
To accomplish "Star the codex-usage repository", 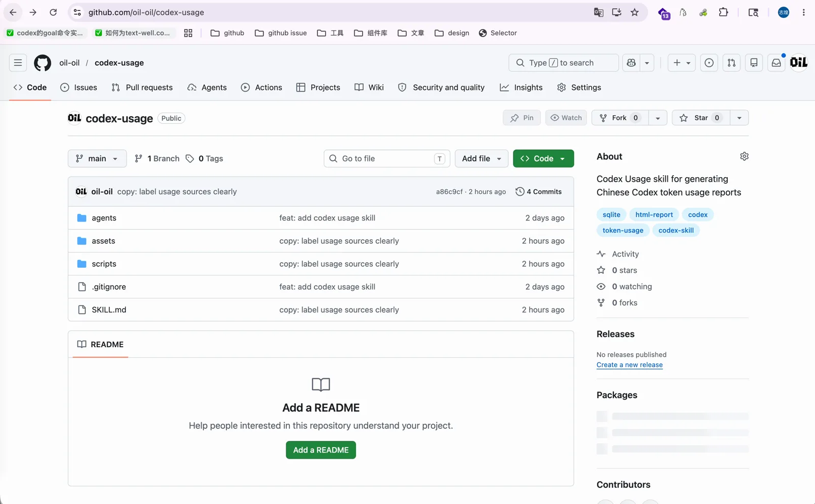I will point(701,118).
